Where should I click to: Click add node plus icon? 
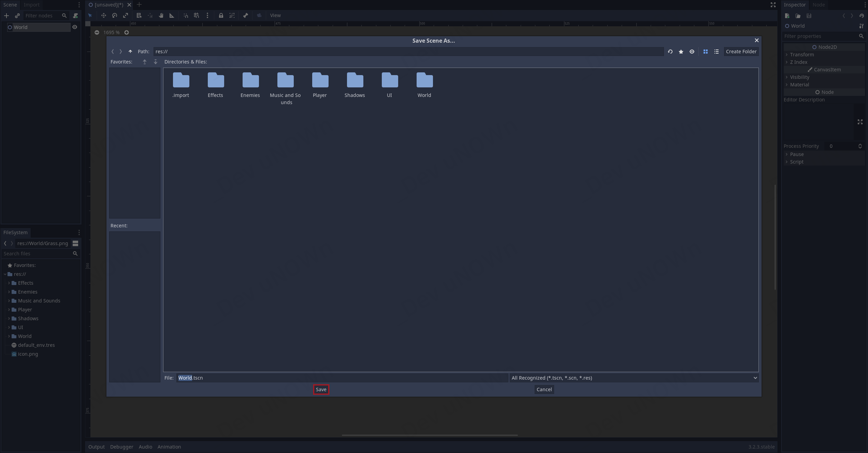pyautogui.click(x=6, y=16)
